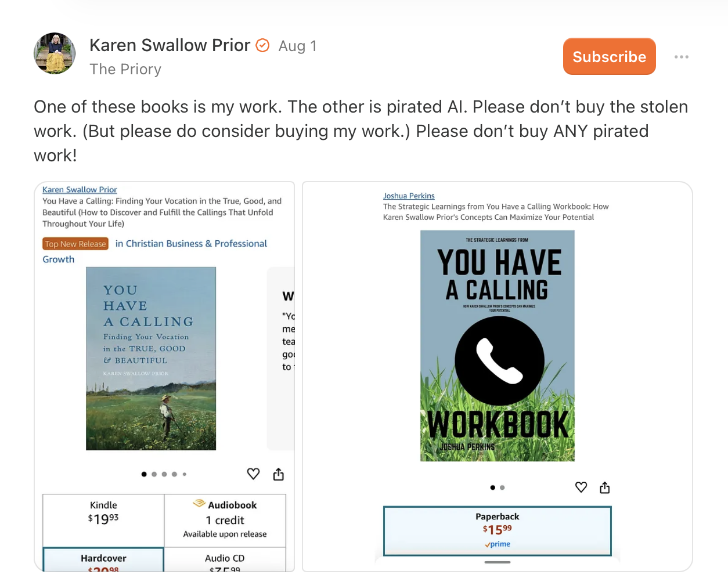Go to The Priory publication
The height and width of the screenshot is (578, 728).
[x=125, y=69]
